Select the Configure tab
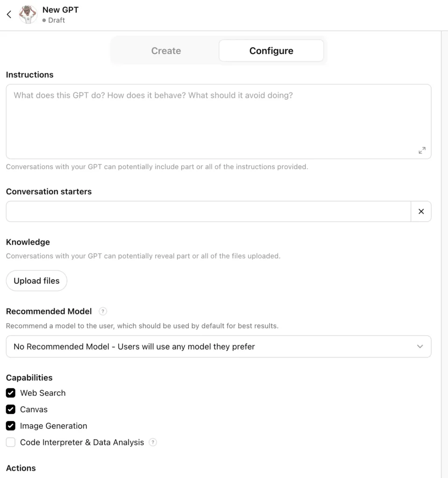 point(271,51)
